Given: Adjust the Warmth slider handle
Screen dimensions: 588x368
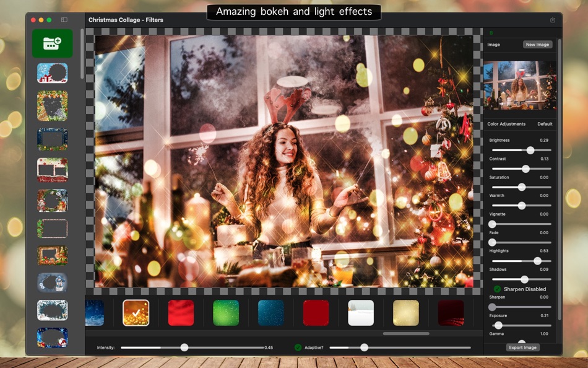Looking at the screenshot, I should [522, 206].
